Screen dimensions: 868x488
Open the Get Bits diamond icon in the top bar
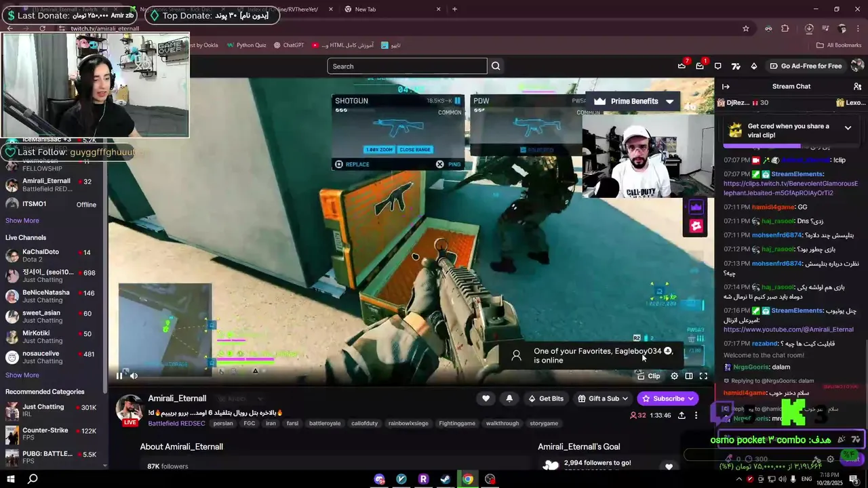753,66
